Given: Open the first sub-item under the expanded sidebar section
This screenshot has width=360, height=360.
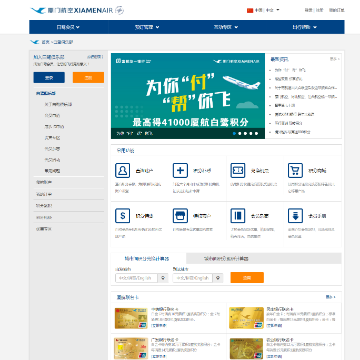Looking at the screenshot, I should tap(58, 104).
